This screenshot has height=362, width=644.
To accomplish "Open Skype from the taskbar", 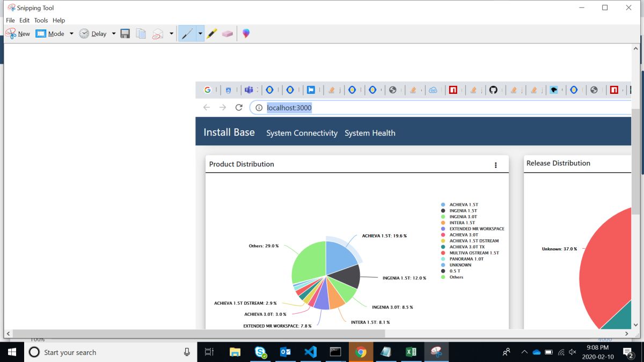I will point(260,352).
